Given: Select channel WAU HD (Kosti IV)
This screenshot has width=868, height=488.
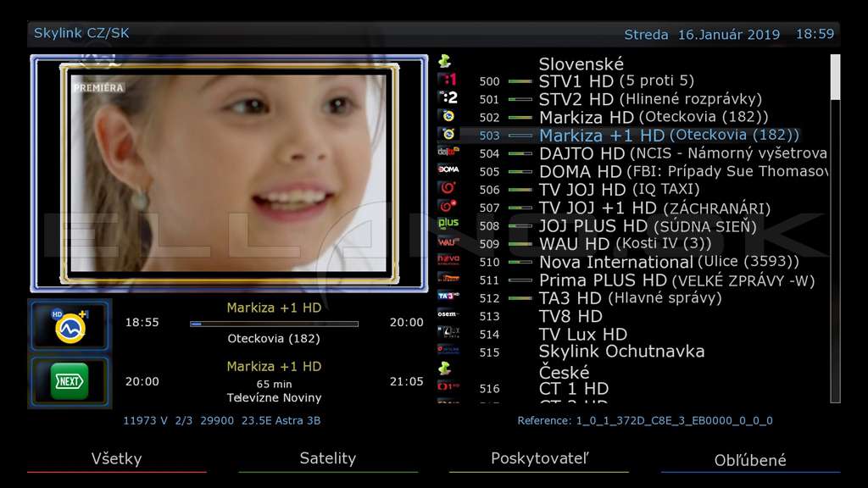Looking at the screenshot, I should (x=632, y=243).
